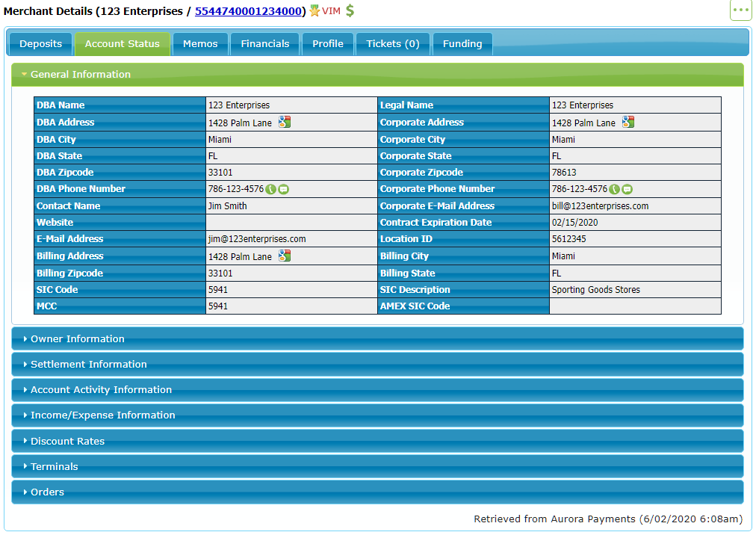Click message icon next to Corporate Phone Number
This screenshot has width=756, height=535.
coord(627,189)
